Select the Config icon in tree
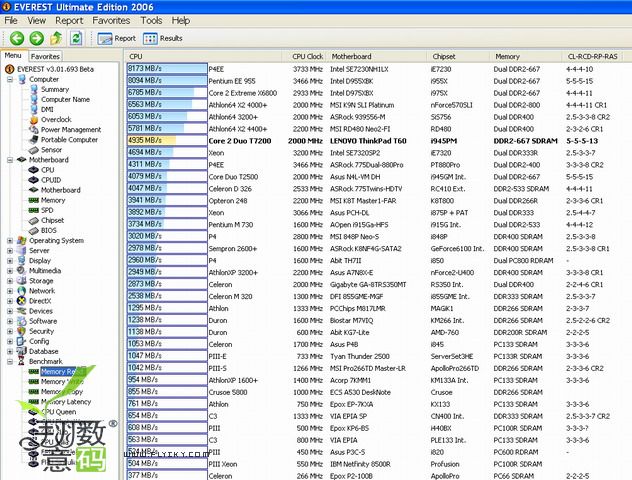 [22, 341]
